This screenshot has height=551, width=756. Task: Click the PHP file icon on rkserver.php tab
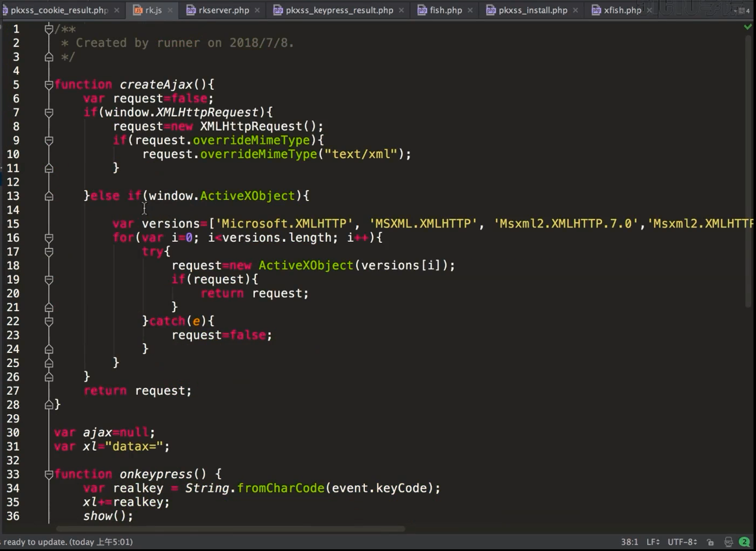point(191,10)
